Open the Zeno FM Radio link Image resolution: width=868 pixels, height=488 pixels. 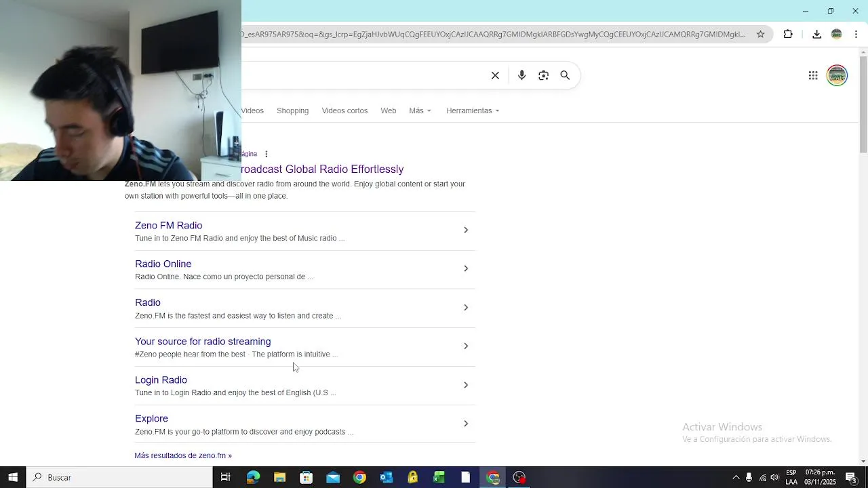pyautogui.click(x=168, y=225)
